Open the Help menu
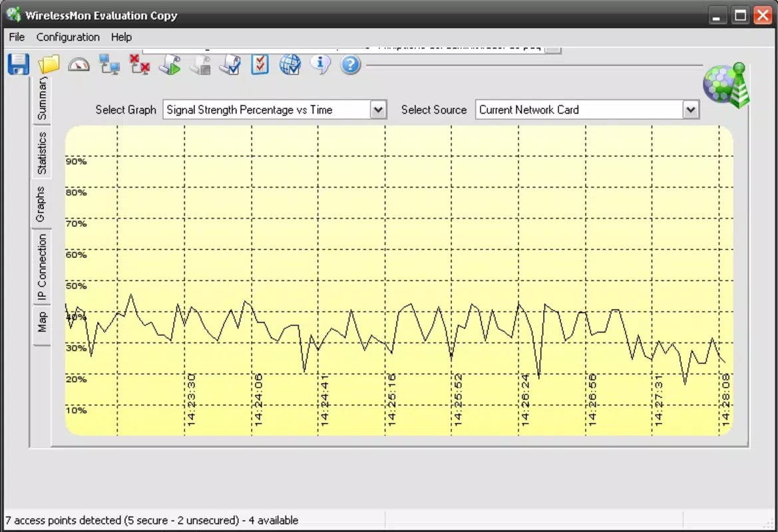Image resolution: width=778 pixels, height=532 pixels. [121, 37]
